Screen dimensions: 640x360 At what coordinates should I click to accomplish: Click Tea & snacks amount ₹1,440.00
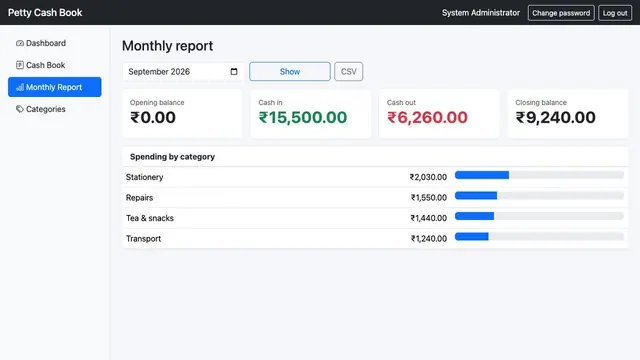(429, 218)
